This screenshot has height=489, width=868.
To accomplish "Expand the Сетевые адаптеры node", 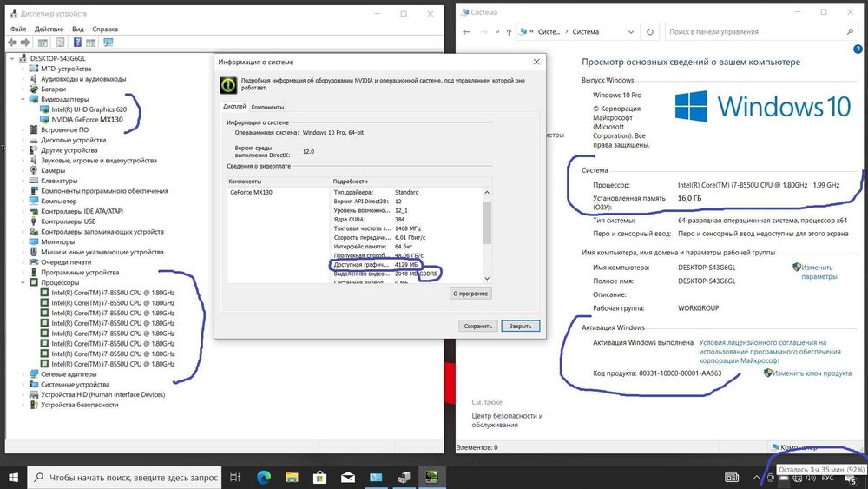I will [23, 374].
